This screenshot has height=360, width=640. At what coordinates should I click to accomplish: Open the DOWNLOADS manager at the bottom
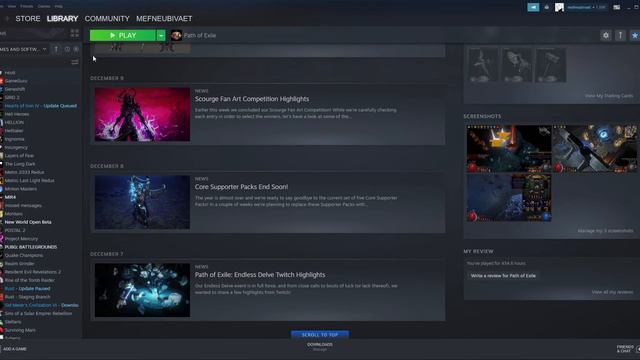coord(320,347)
